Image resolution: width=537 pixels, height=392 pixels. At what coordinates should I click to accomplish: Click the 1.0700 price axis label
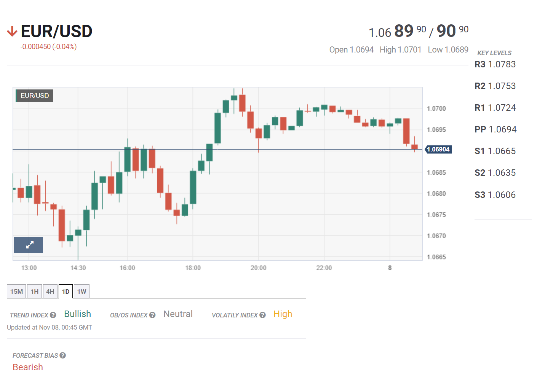click(x=436, y=109)
